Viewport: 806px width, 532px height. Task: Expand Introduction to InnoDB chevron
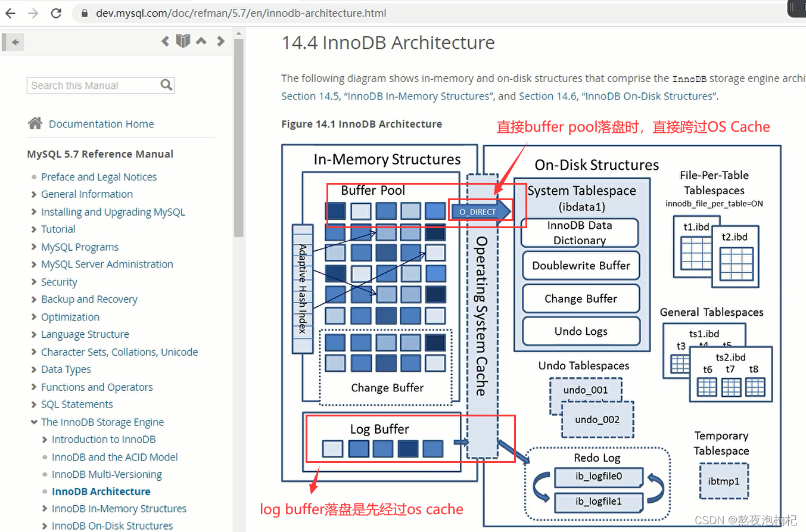pos(45,440)
